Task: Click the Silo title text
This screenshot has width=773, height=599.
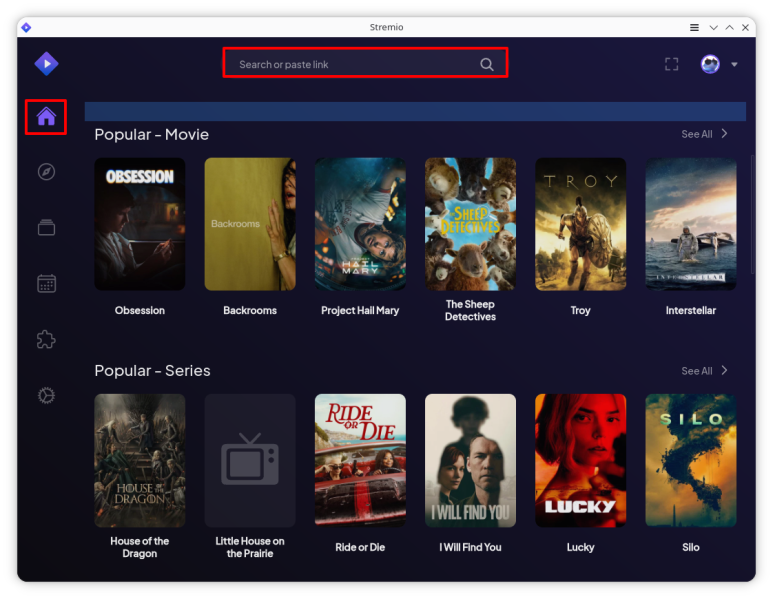Action: click(691, 547)
